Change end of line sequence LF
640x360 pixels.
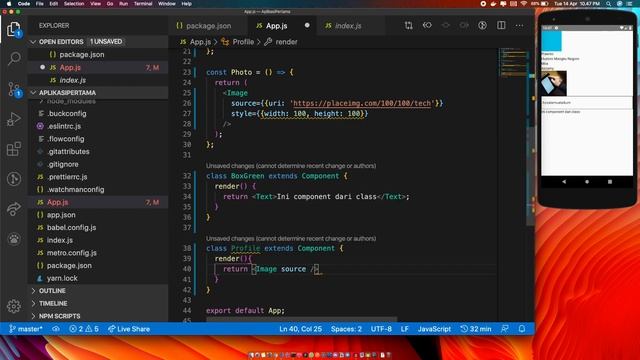404,329
